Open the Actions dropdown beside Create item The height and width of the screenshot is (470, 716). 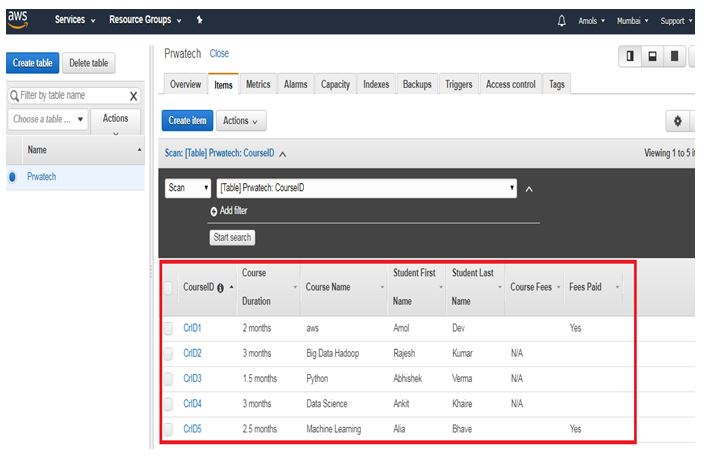click(241, 121)
